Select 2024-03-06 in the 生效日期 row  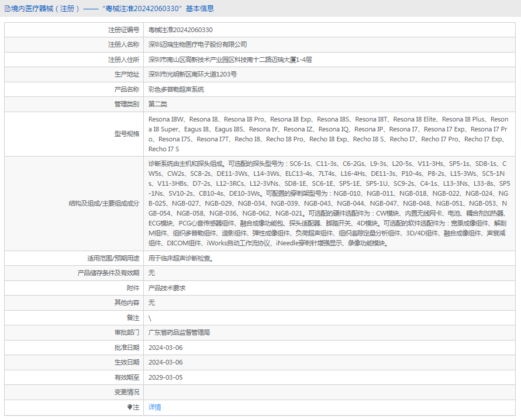tap(165, 362)
